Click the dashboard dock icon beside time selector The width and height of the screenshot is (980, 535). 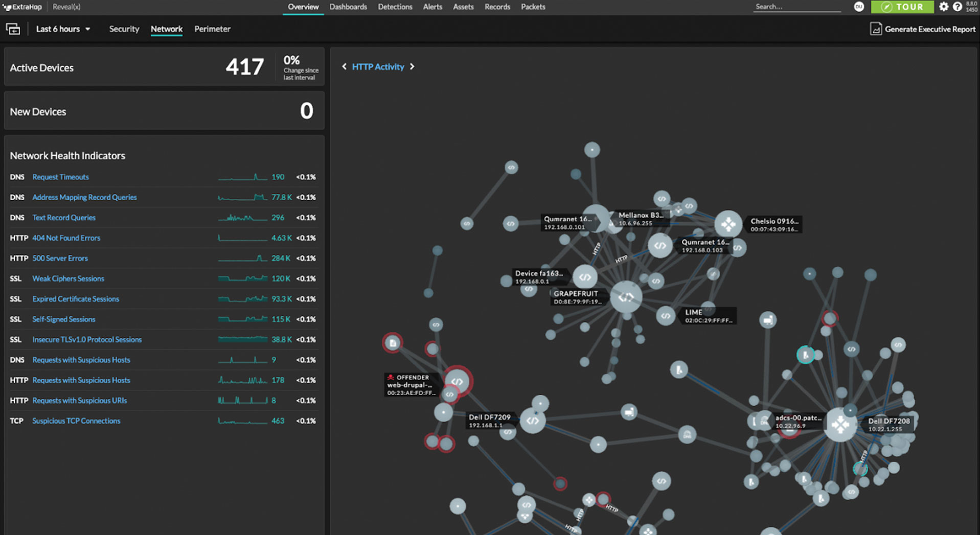click(13, 29)
